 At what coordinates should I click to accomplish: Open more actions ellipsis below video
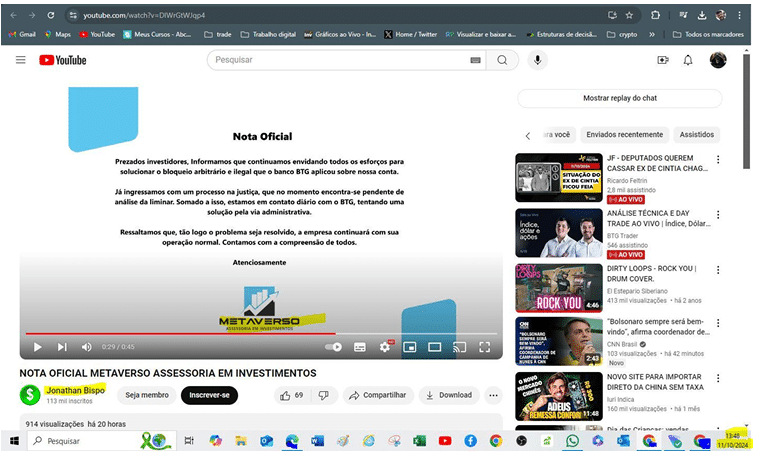tap(493, 396)
